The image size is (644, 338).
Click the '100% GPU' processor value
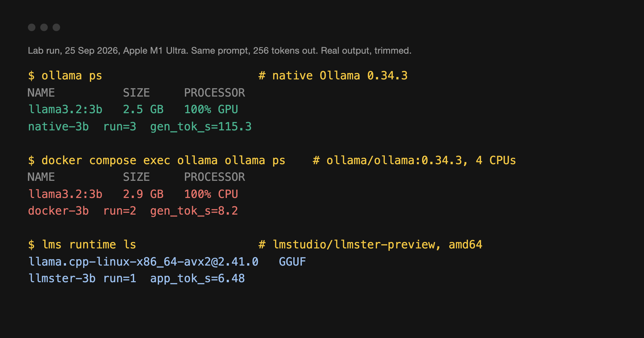click(x=211, y=109)
